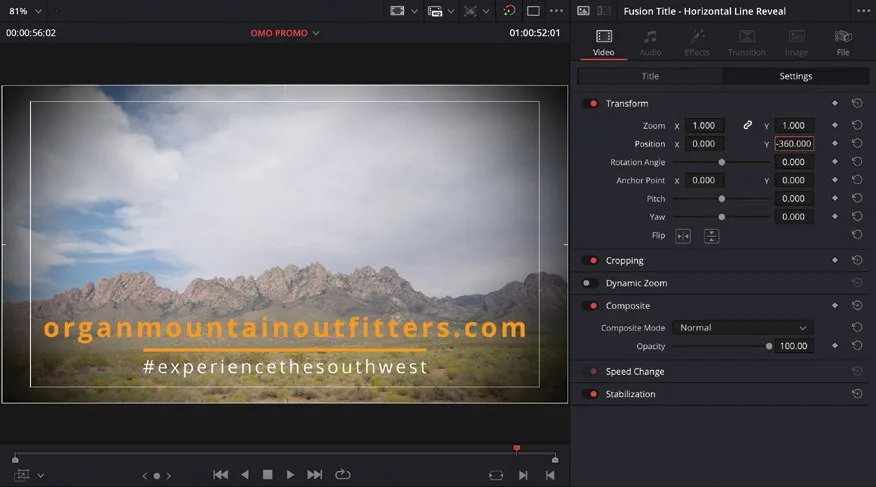Viewport: 876px width, 487px height.
Task: Add keyframe for Opacity diamond icon
Action: 835,346
